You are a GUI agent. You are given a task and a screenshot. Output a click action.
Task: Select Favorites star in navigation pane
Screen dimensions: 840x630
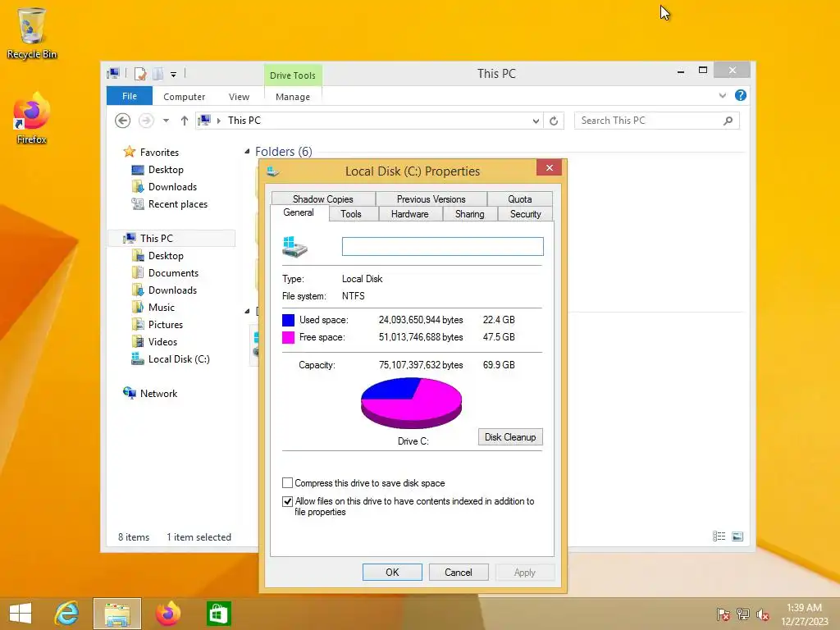point(129,152)
